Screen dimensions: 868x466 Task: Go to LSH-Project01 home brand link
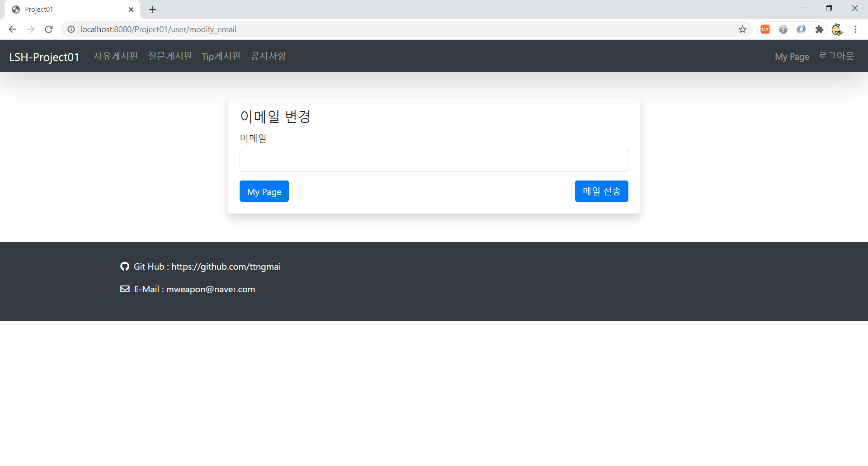point(44,57)
